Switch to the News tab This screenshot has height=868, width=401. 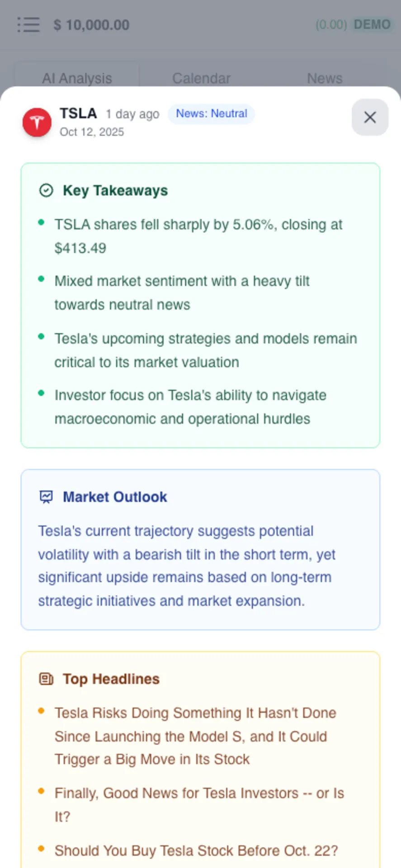(325, 78)
